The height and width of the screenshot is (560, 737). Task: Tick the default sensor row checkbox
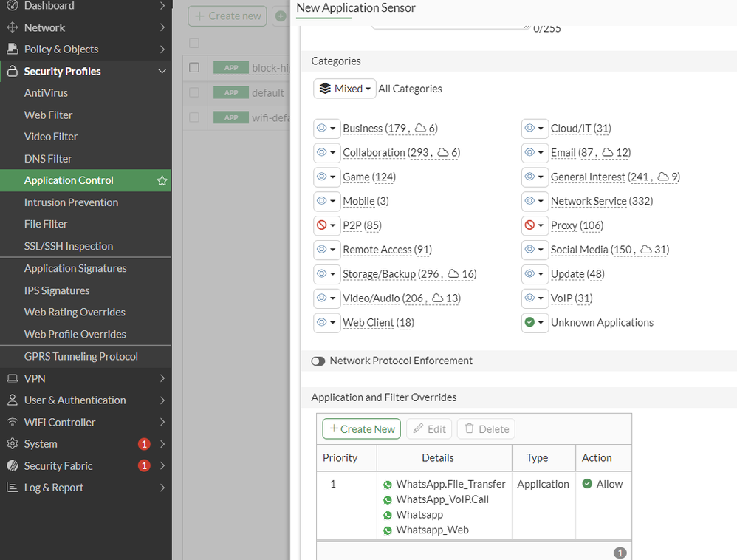194,92
